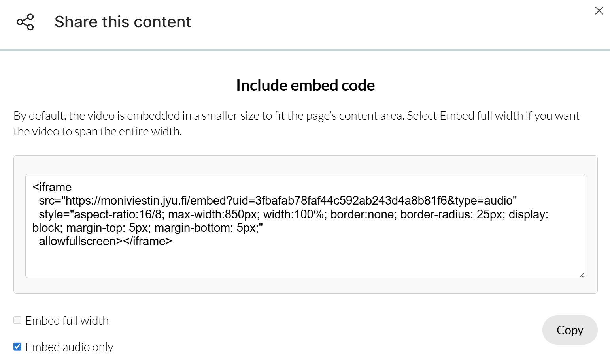610x364 pixels.
Task: Tick the Embed full width checkbox
Action: pyautogui.click(x=17, y=320)
